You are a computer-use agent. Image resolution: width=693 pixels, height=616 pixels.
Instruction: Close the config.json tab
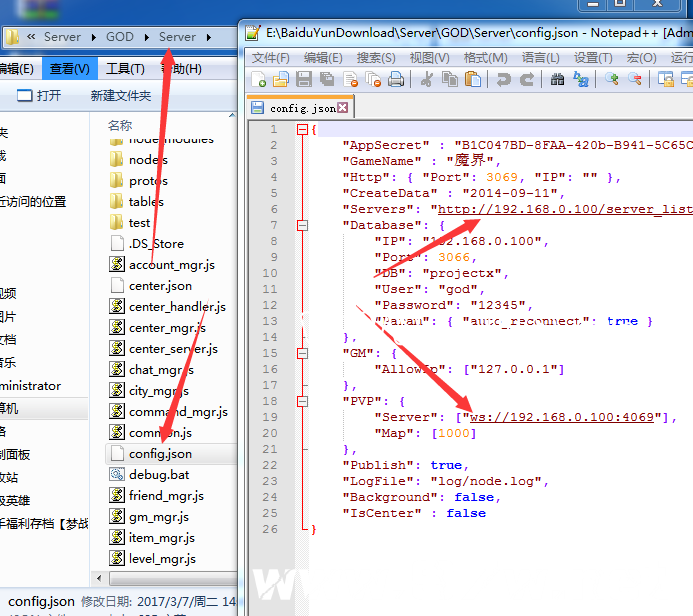[x=343, y=107]
